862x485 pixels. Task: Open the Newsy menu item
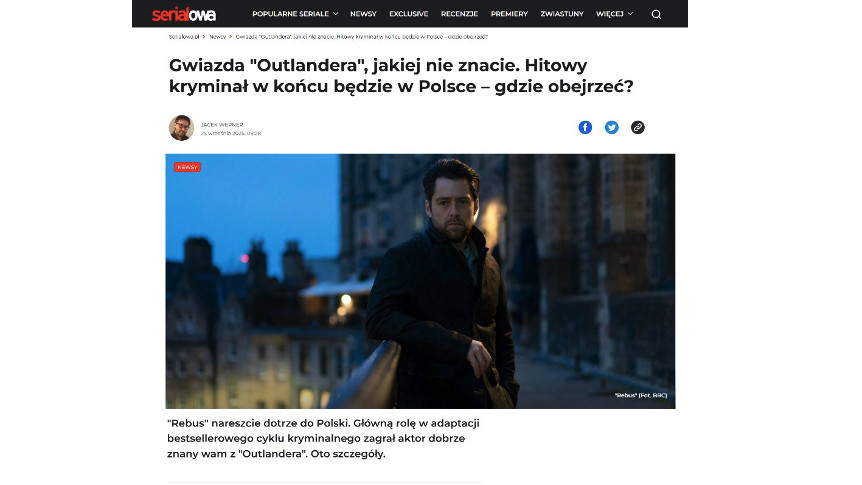363,14
